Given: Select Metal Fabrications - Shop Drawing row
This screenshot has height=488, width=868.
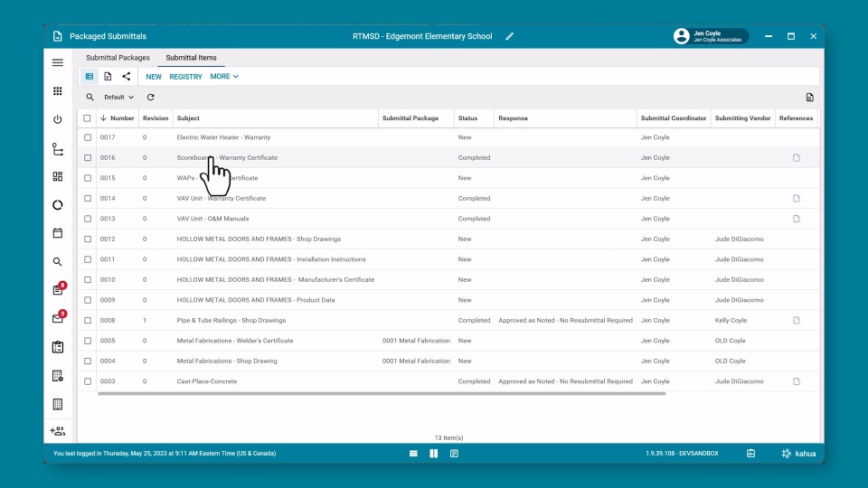Looking at the screenshot, I should [448, 361].
